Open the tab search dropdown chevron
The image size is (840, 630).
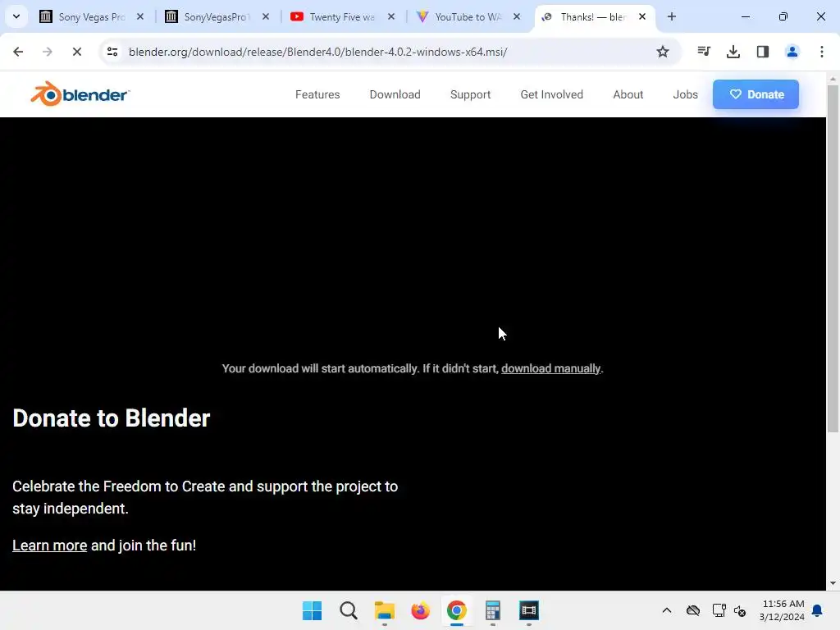click(x=16, y=16)
